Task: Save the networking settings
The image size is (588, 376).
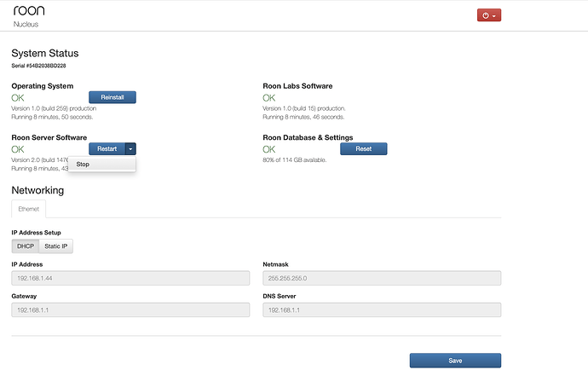Action: pyautogui.click(x=455, y=361)
